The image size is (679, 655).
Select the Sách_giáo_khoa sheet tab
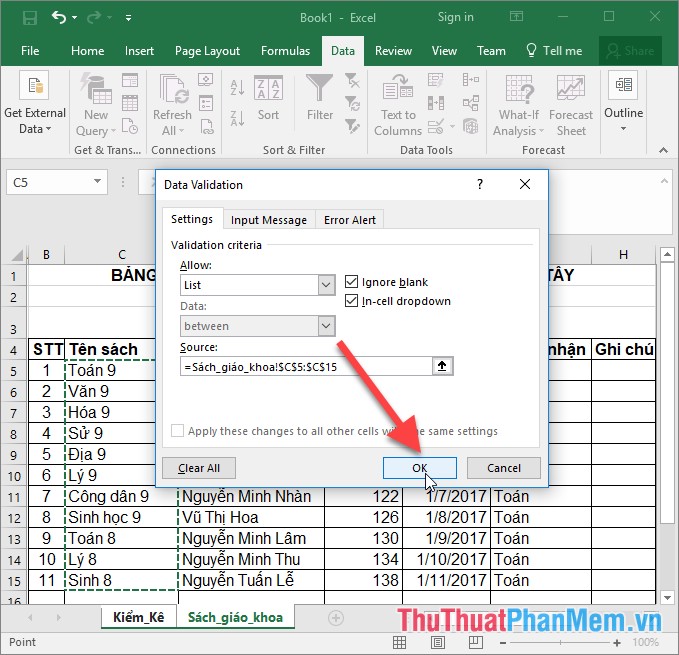(235, 617)
